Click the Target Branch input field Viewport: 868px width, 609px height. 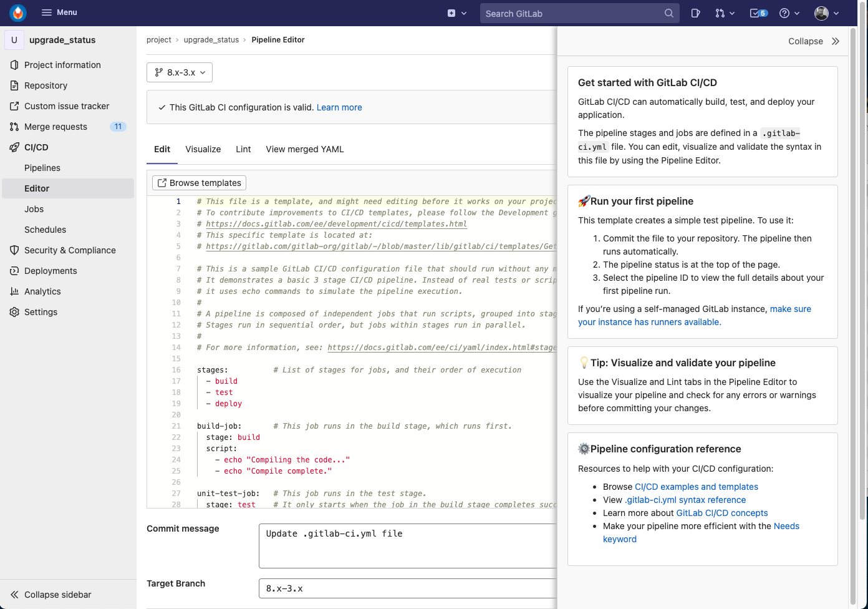(408, 588)
